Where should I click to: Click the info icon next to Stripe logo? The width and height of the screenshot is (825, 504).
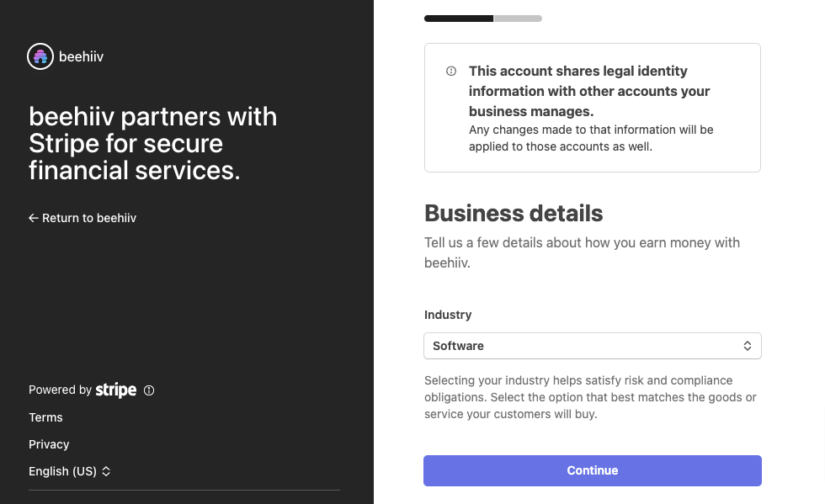tap(149, 390)
